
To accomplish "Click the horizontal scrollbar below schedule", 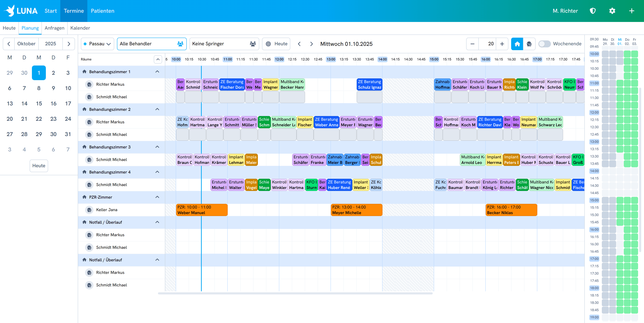I will tap(295, 293).
